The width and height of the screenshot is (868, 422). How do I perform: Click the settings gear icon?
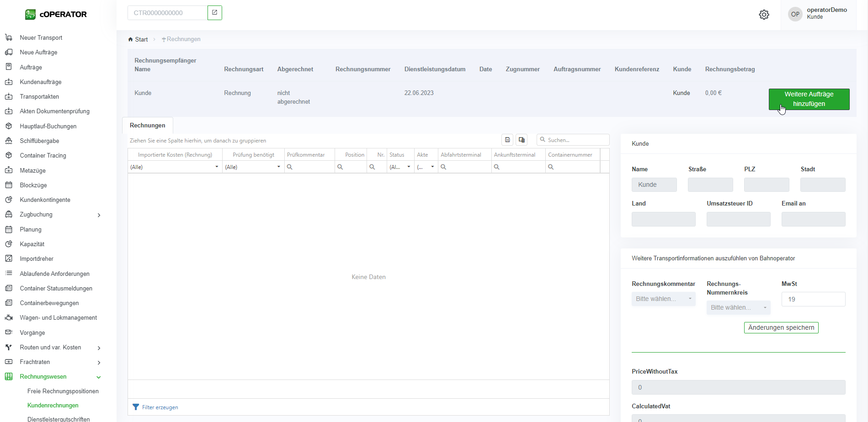(764, 15)
